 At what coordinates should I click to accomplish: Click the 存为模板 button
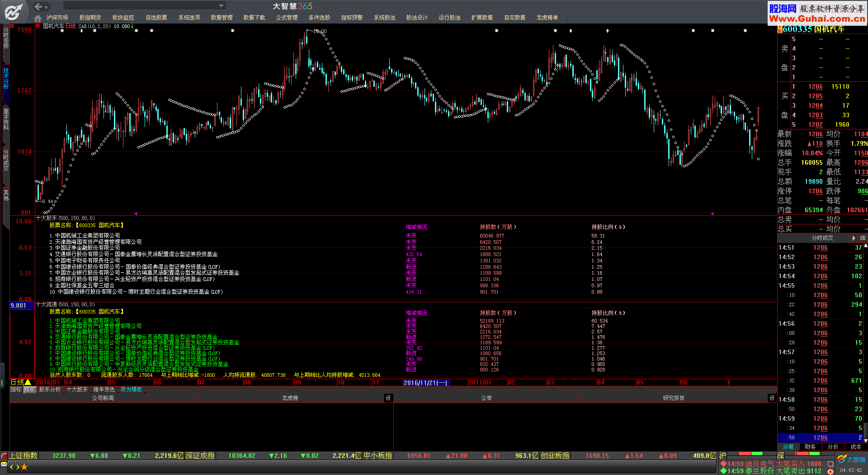pos(131,389)
